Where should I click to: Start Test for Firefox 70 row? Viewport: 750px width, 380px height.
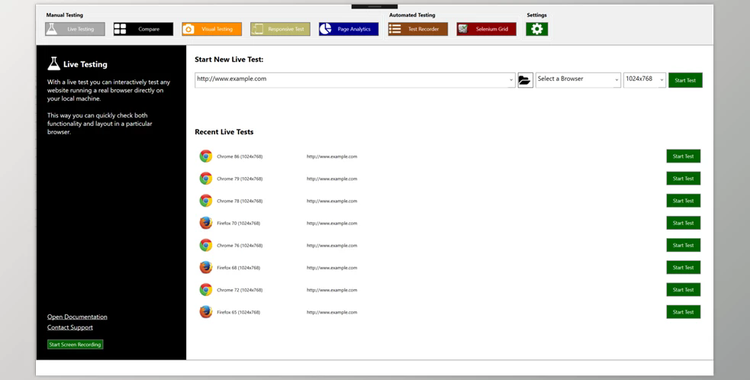click(684, 223)
